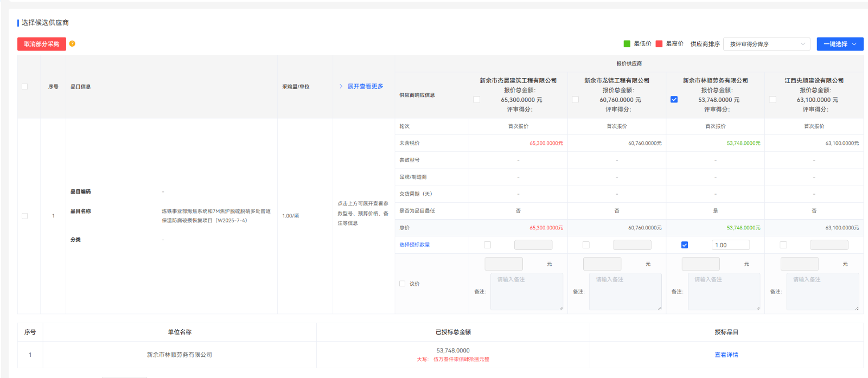Click the awarded amount 53,748.0000
Screen dimensions: 868x378
[x=453, y=350]
